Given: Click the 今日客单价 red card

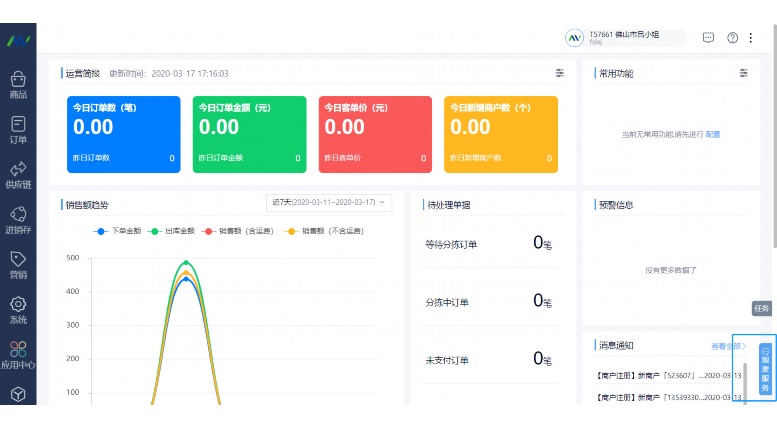Looking at the screenshot, I should click(x=375, y=134).
